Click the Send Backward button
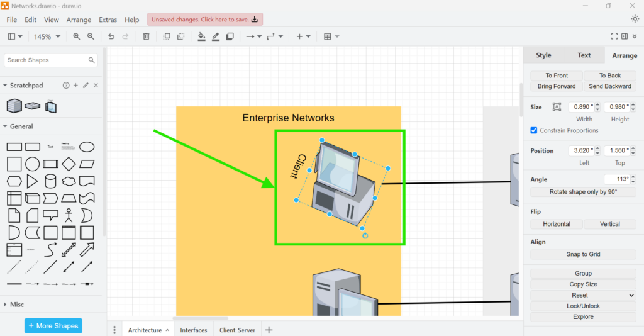This screenshot has height=336, width=644. pyautogui.click(x=610, y=86)
